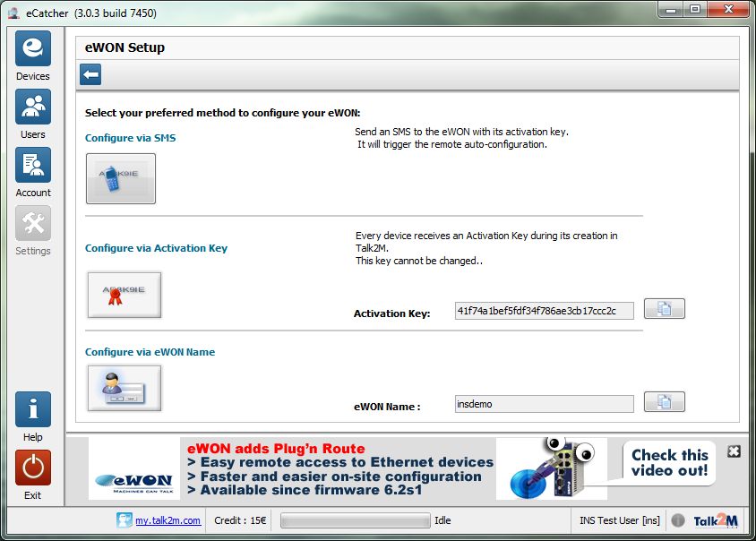Click 'Available since firmware 6.2s1' banner line
This screenshot has height=541, width=756.
[305, 490]
